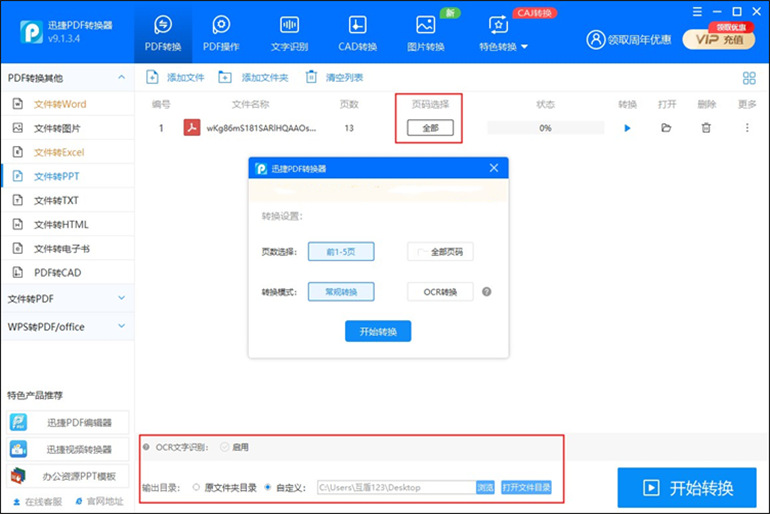Select 文件转Word in the sidebar
The height and width of the screenshot is (514, 770).
68,104
